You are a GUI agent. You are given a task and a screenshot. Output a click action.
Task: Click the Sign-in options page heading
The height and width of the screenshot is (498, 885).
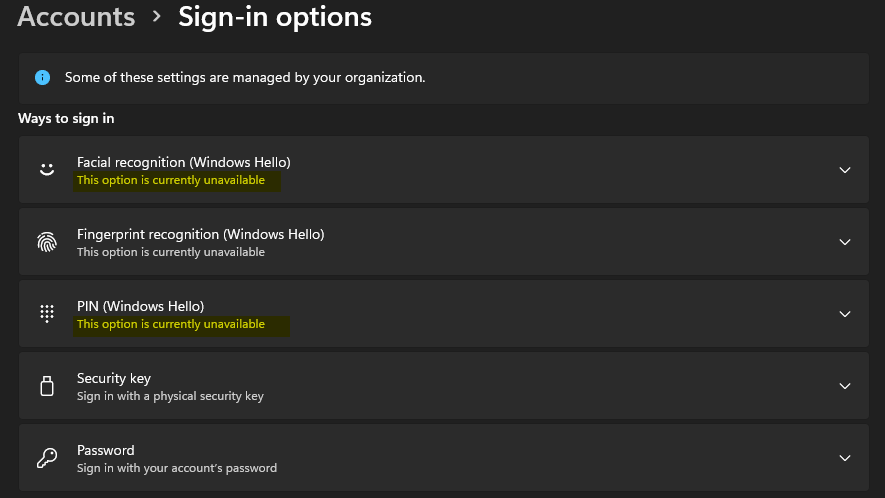275,17
